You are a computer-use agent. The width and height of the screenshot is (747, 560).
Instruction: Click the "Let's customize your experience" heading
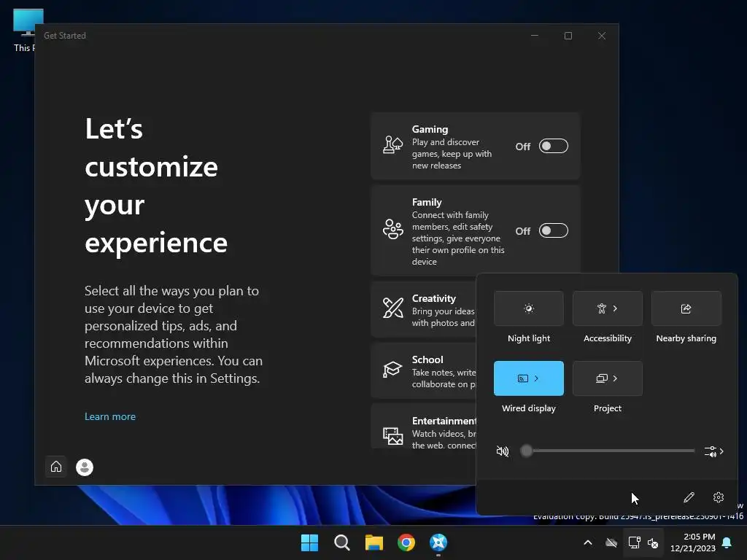click(156, 186)
